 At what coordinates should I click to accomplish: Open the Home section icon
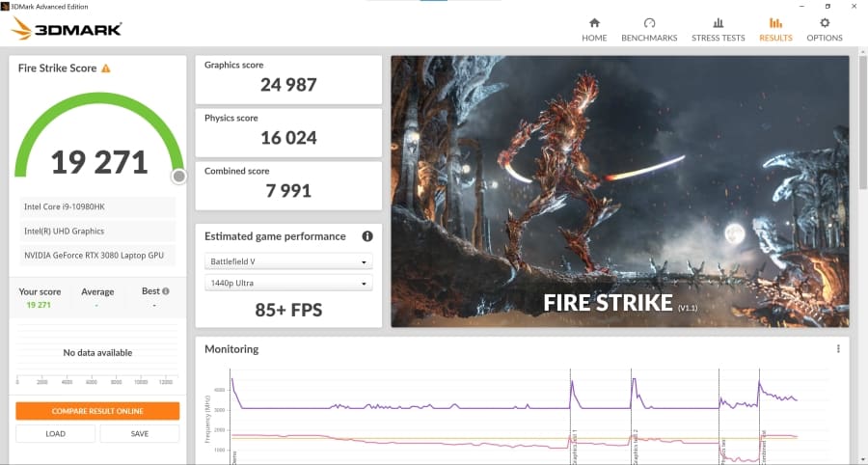pos(594,23)
